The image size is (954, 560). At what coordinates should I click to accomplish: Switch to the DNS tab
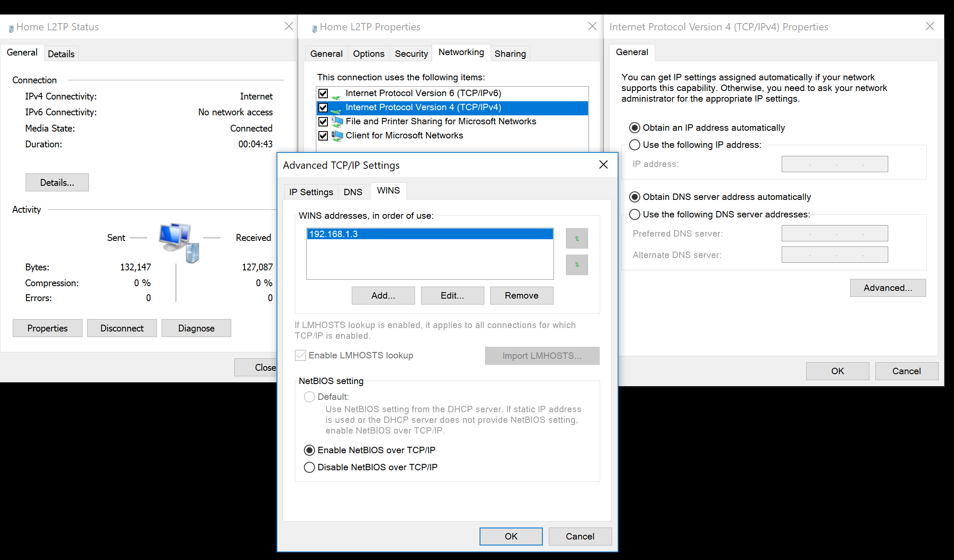pyautogui.click(x=353, y=191)
